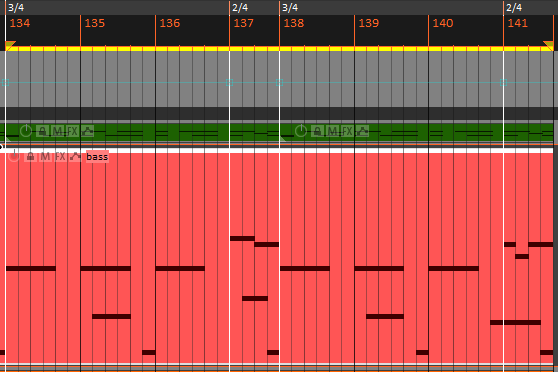Lock the green item starting at measure 134
This screenshot has height=372, width=558.
(x=42, y=131)
